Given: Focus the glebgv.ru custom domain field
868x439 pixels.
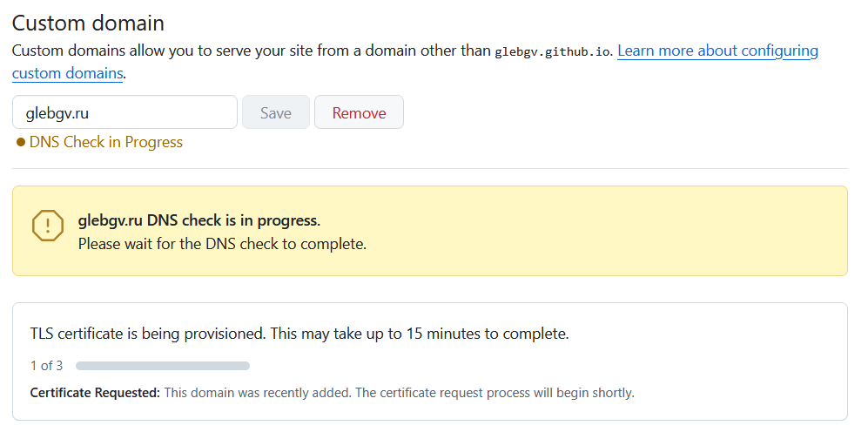Looking at the screenshot, I should (124, 112).
